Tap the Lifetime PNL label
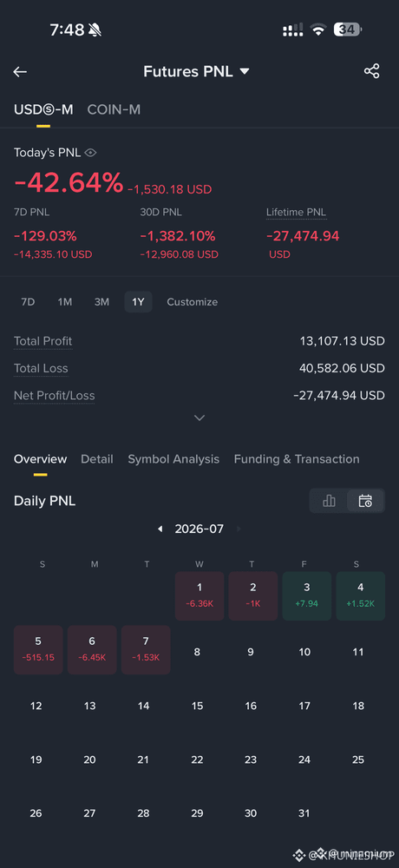399x868 pixels. pos(296,212)
